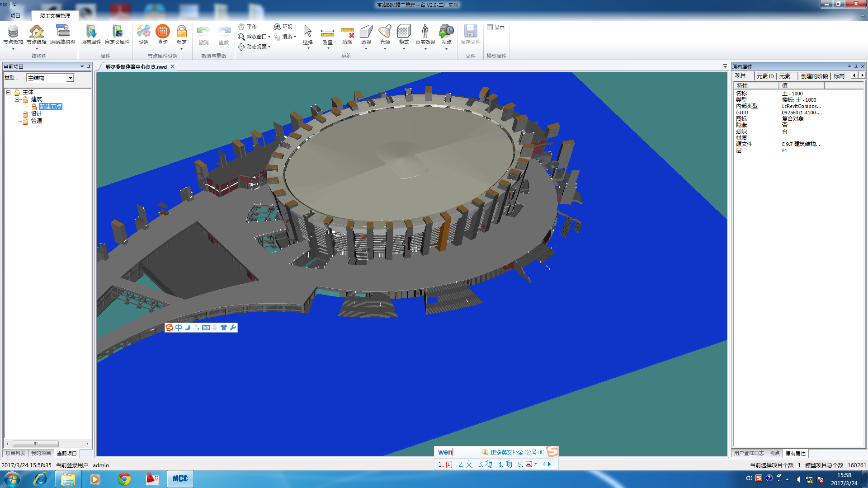The image size is (868, 488).
Task: Open the 锁定 dropdown arrow
Action: (182, 49)
